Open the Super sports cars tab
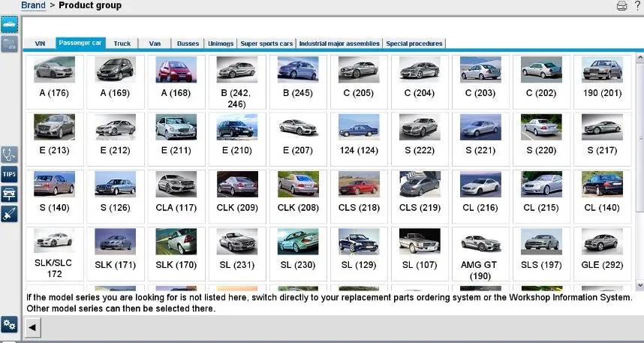The height and width of the screenshot is (343, 644). tap(266, 44)
